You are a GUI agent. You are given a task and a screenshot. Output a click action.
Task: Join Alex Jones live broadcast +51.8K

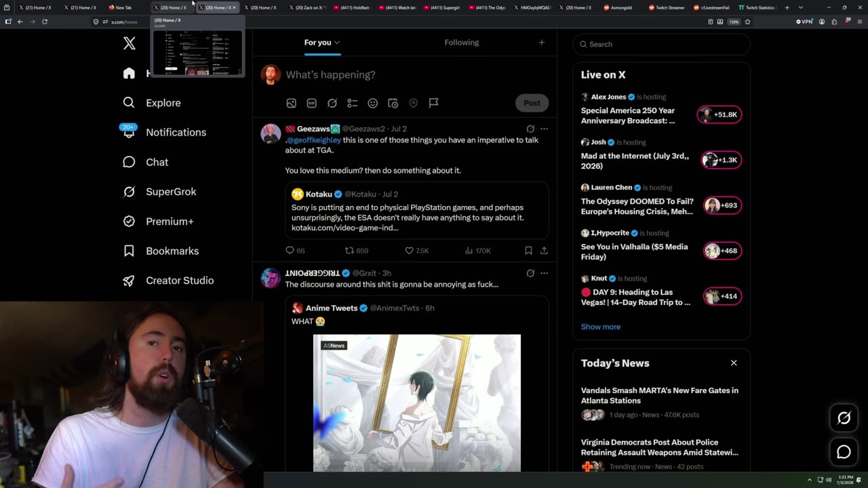coord(719,115)
